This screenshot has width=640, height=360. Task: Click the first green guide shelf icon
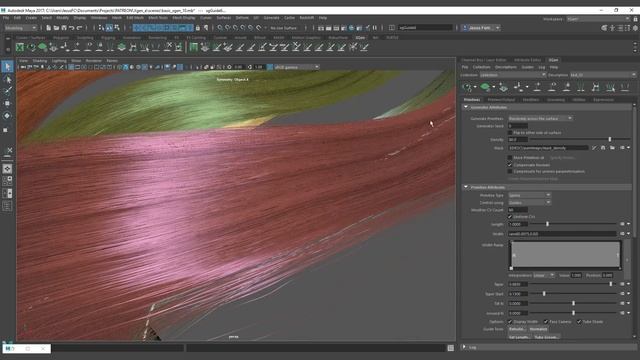[x=193, y=47]
